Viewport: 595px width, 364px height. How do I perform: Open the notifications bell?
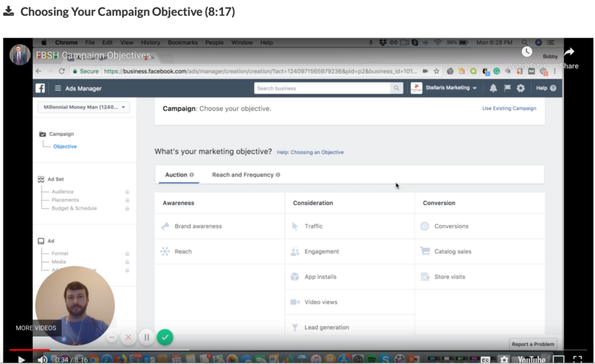(x=493, y=88)
